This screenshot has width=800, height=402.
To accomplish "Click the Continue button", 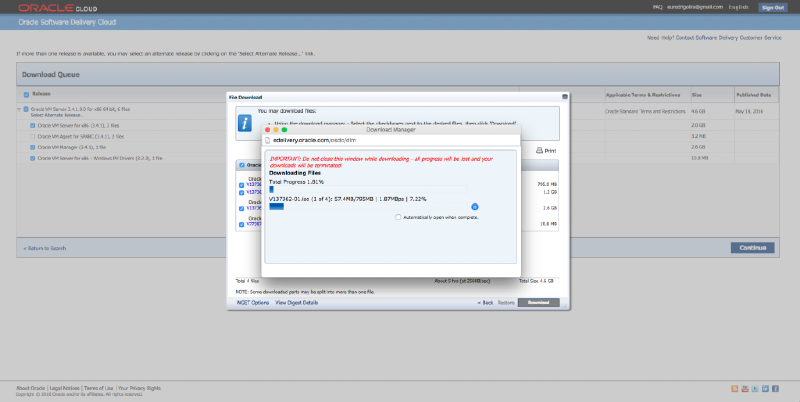I will [751, 247].
